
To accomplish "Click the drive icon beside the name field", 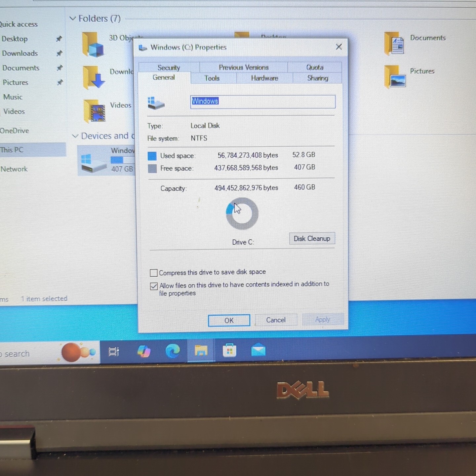I will point(156,103).
